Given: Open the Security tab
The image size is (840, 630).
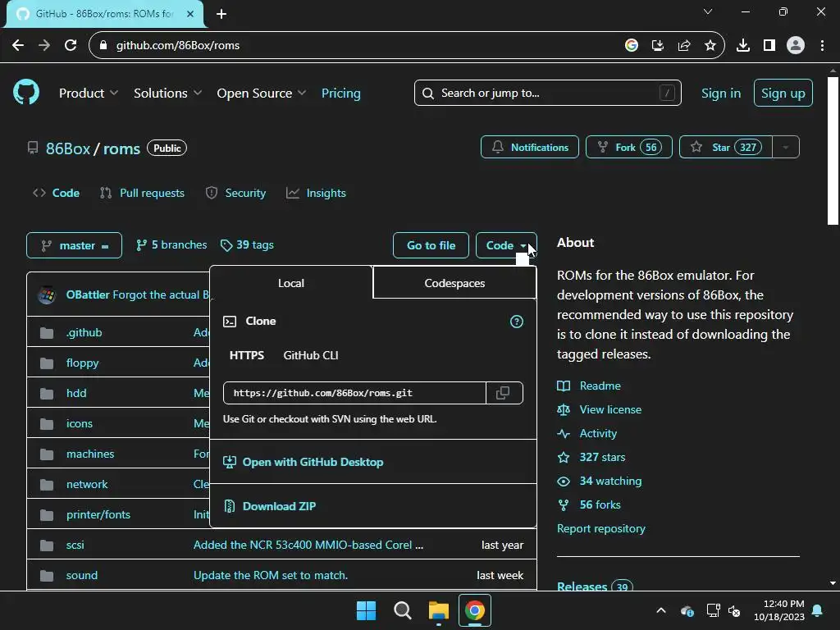Looking at the screenshot, I should [x=235, y=193].
